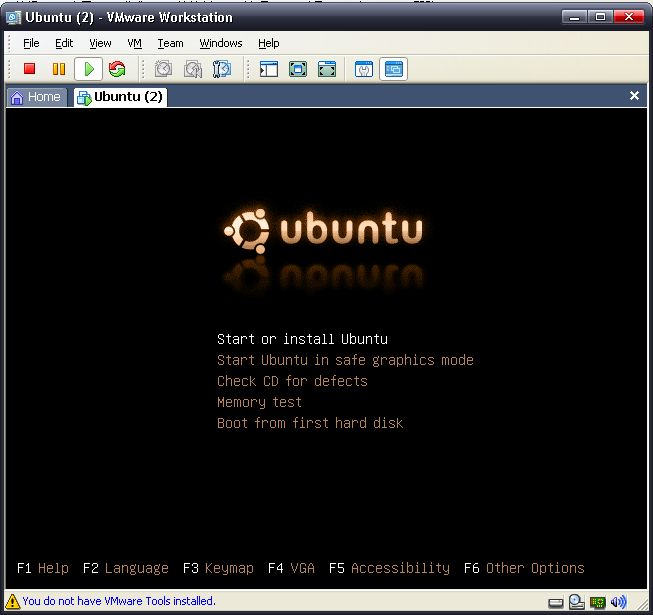Image resolution: width=653 pixels, height=615 pixels.
Task: Click the VMware Tools not installed message
Action: pos(119,601)
